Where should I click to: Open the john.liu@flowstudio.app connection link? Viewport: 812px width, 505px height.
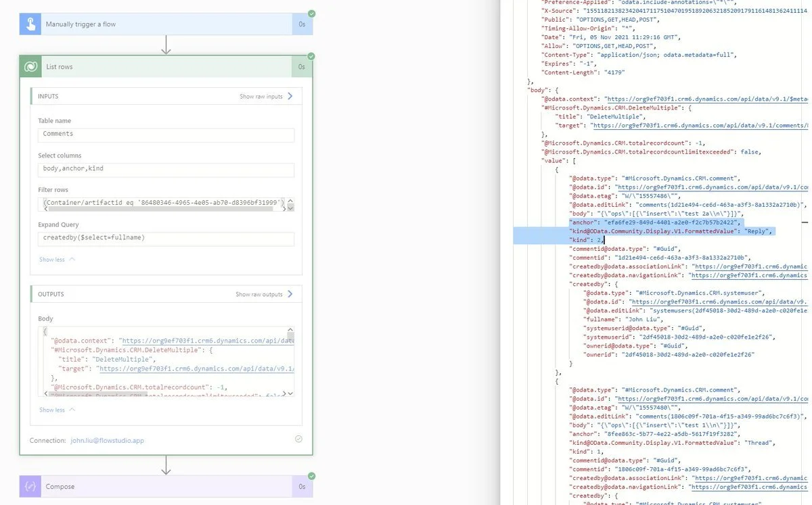tap(107, 440)
